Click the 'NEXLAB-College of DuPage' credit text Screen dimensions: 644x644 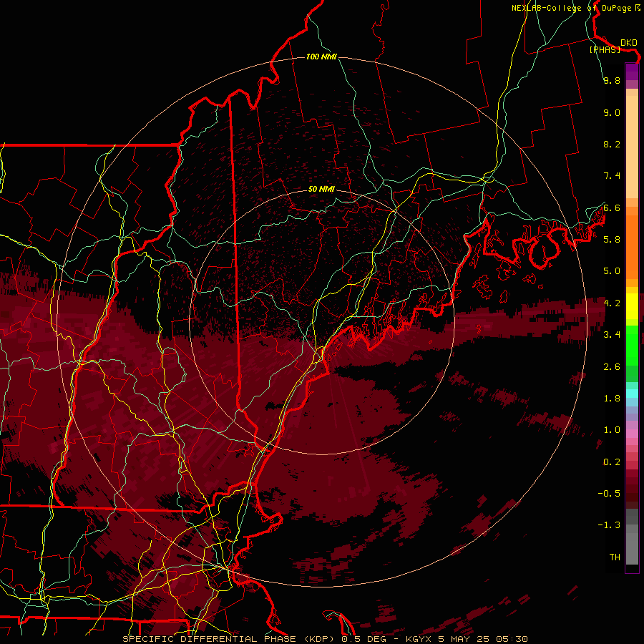572,8
